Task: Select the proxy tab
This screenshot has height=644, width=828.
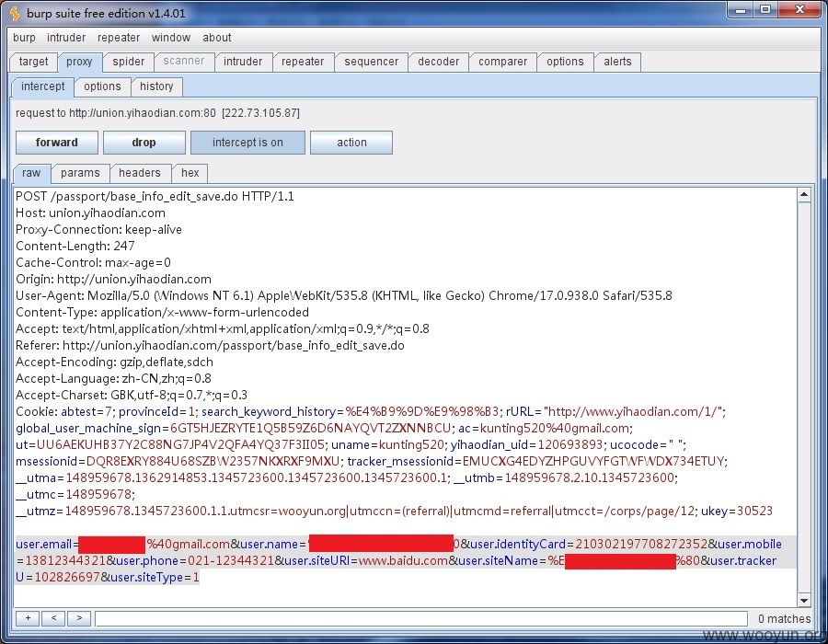Action: (79, 62)
